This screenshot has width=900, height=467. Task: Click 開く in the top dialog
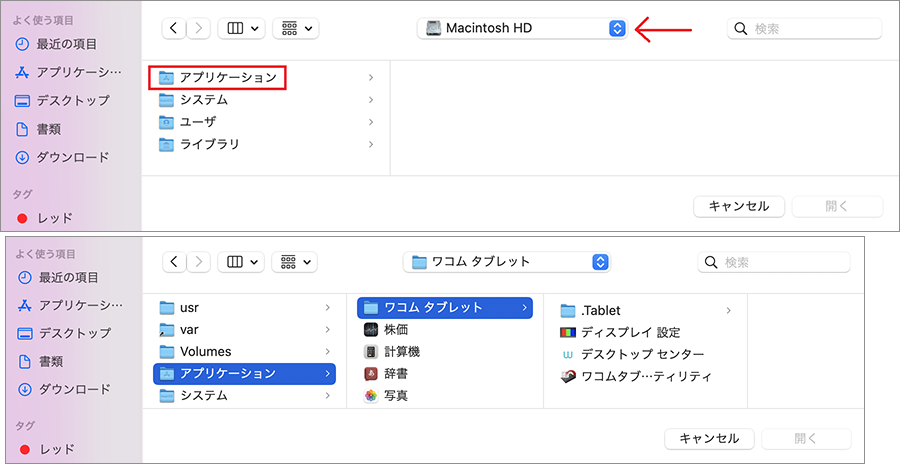click(x=837, y=207)
